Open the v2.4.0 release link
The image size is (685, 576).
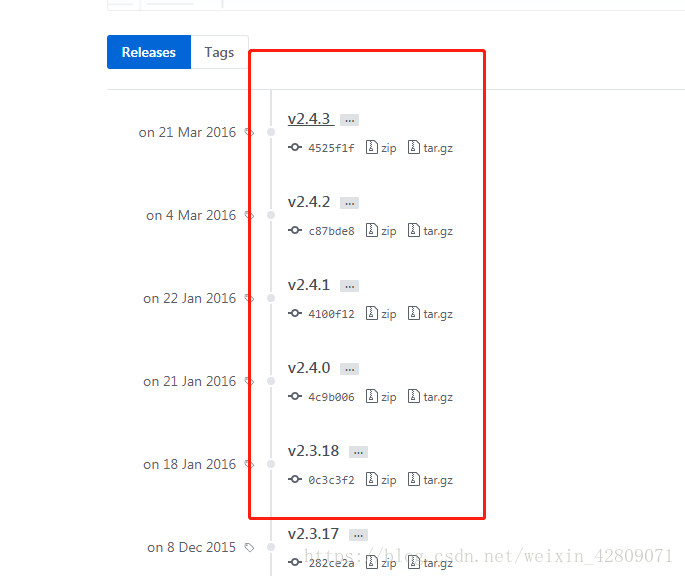[x=309, y=368]
